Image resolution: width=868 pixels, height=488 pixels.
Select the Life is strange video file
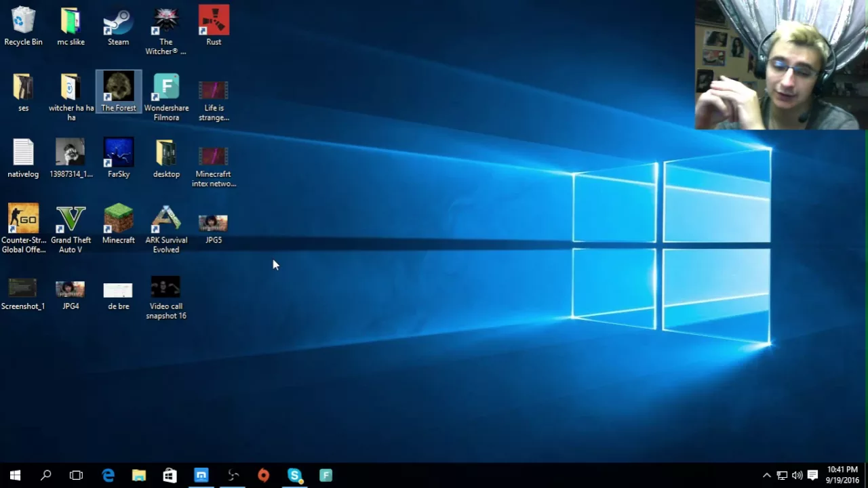214,100
